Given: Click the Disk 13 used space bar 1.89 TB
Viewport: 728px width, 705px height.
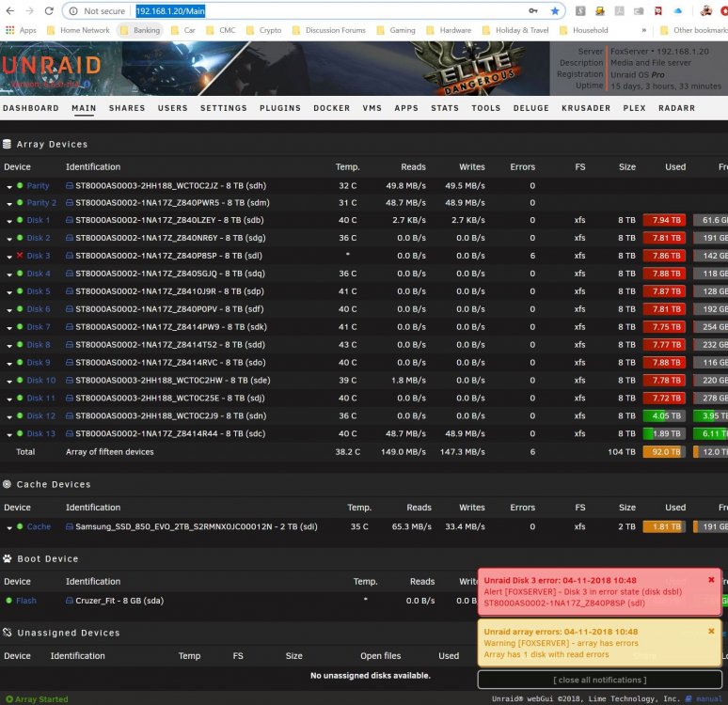Looking at the screenshot, I should [x=664, y=433].
